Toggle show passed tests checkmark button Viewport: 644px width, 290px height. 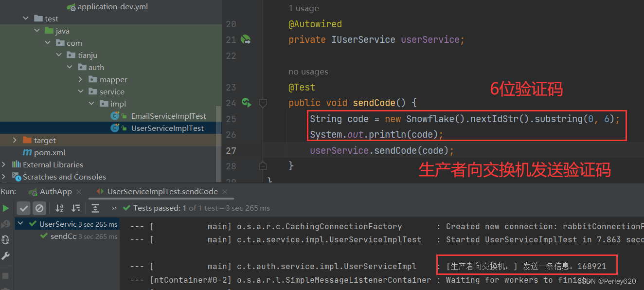pyautogui.click(x=24, y=208)
